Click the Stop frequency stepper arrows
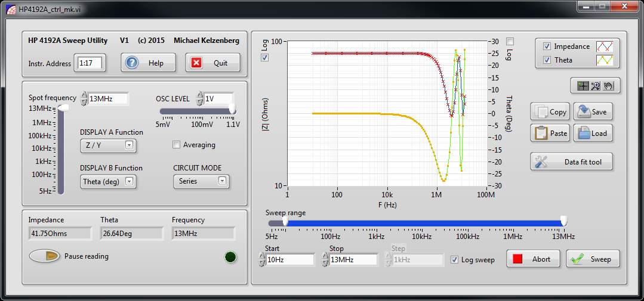This screenshot has height=301, width=644. point(325,260)
